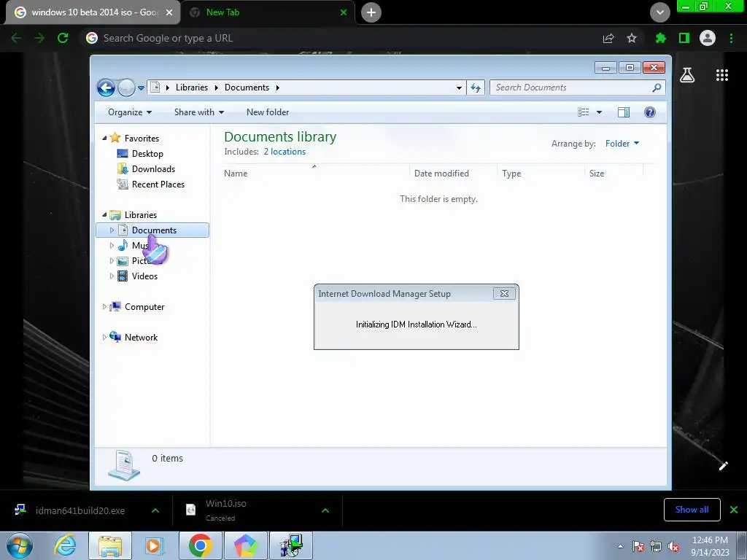Expand the Network node

click(104, 338)
